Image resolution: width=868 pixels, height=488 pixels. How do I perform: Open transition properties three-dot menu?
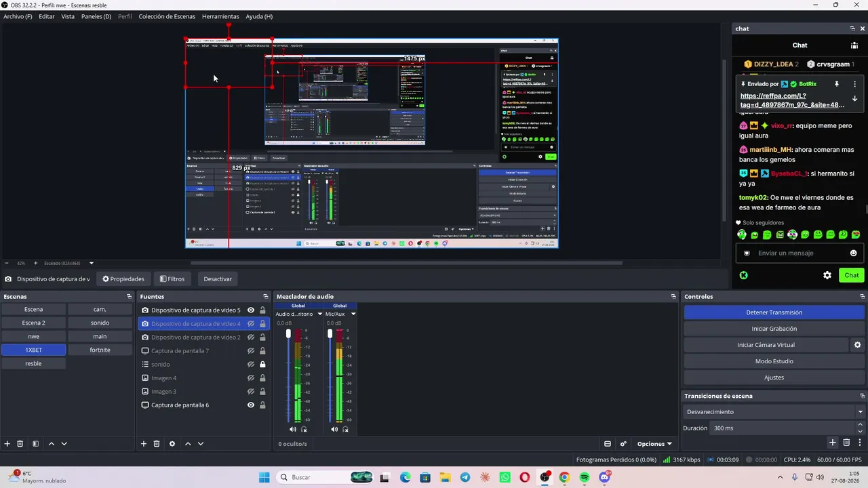[859, 443]
